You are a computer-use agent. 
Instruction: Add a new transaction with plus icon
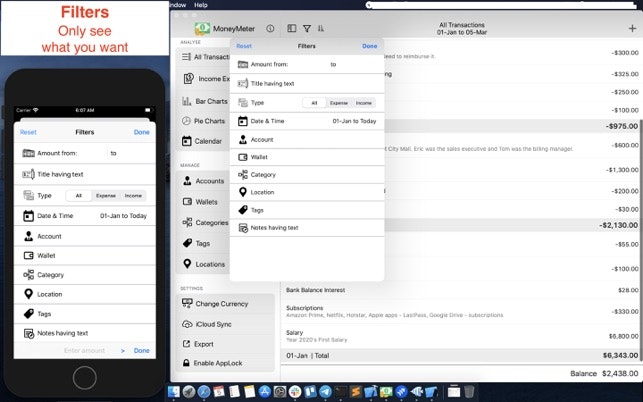(632, 28)
